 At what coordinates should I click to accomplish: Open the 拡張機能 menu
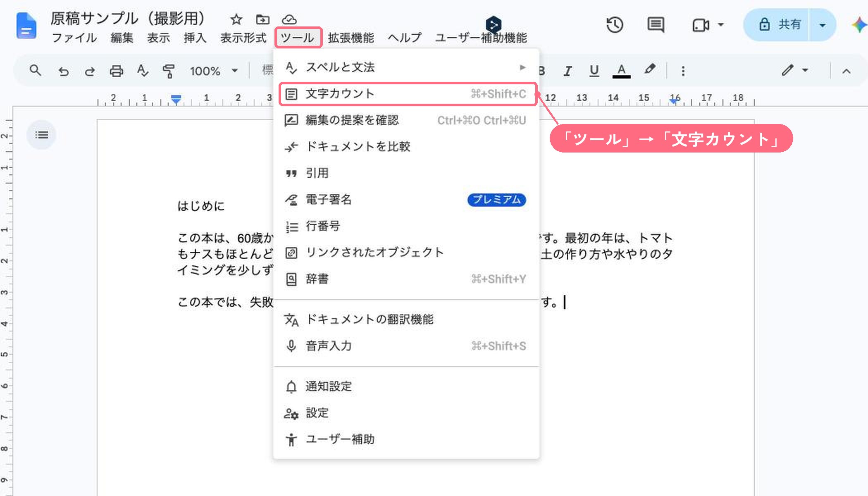click(351, 38)
